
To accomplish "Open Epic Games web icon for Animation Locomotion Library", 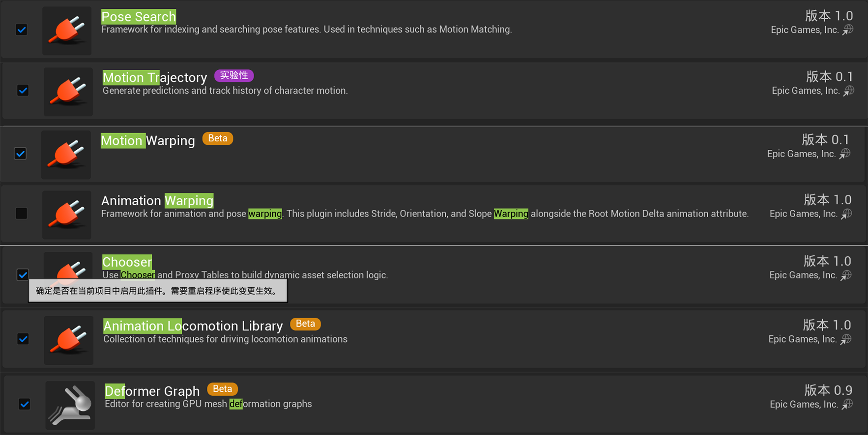I will pos(846,339).
